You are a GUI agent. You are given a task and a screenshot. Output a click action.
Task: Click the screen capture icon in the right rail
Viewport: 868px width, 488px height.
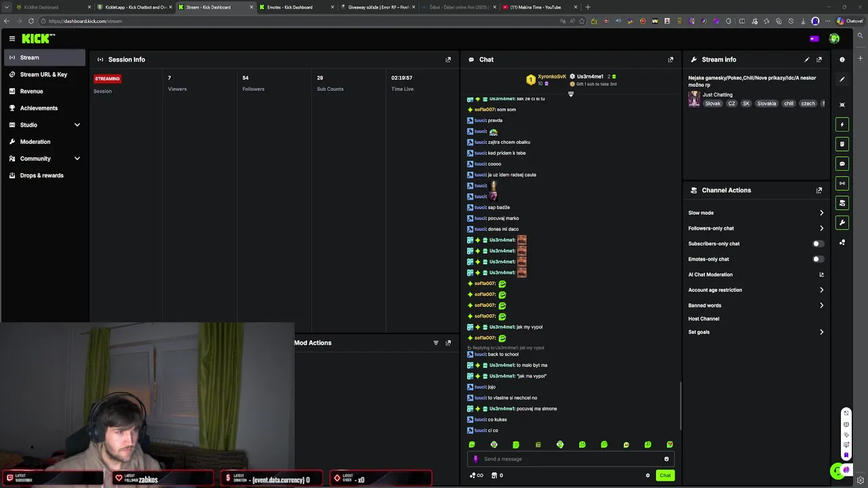[842, 104]
